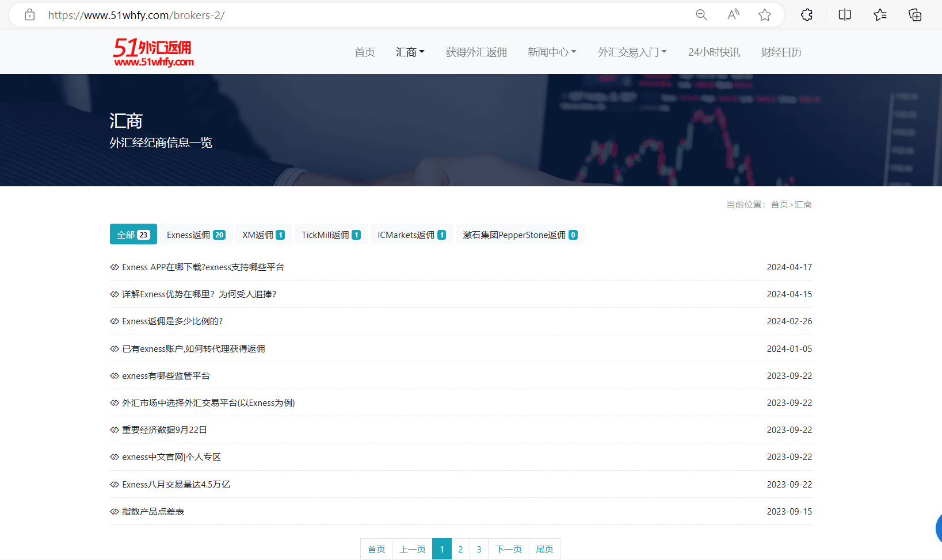The height and width of the screenshot is (560, 942).
Task: Open article exness有哪些监管平台
Action: coord(166,376)
